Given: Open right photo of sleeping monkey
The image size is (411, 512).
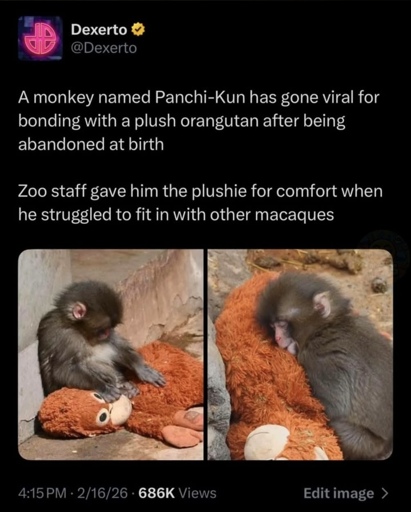Looking at the screenshot, I should (300, 355).
